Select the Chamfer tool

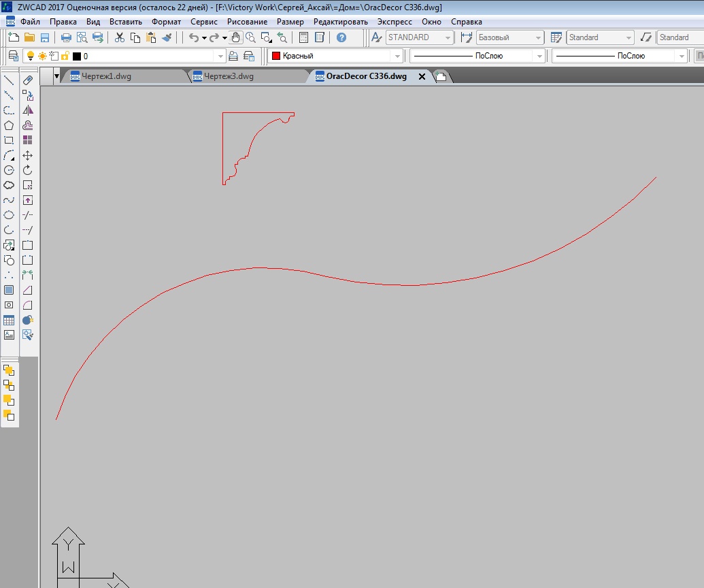coord(28,290)
